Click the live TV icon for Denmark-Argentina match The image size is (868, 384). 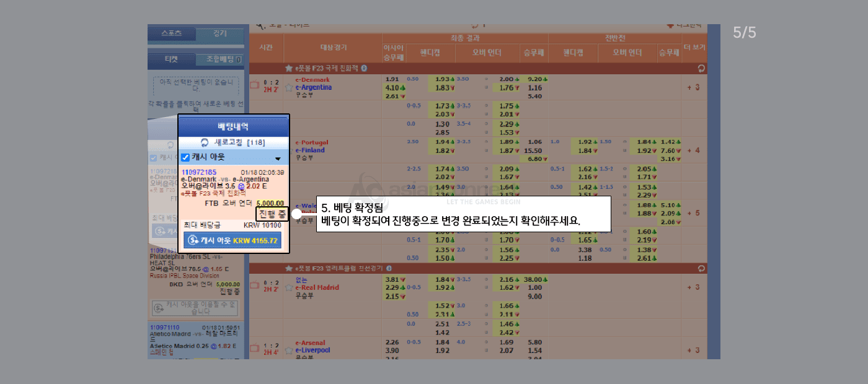pyautogui.click(x=255, y=85)
